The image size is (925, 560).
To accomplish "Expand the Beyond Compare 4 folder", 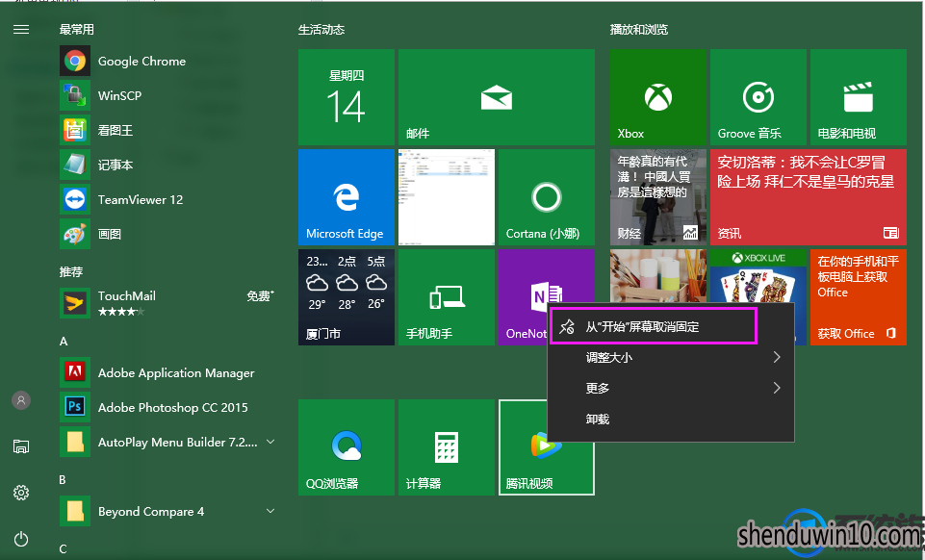I will pyautogui.click(x=270, y=511).
